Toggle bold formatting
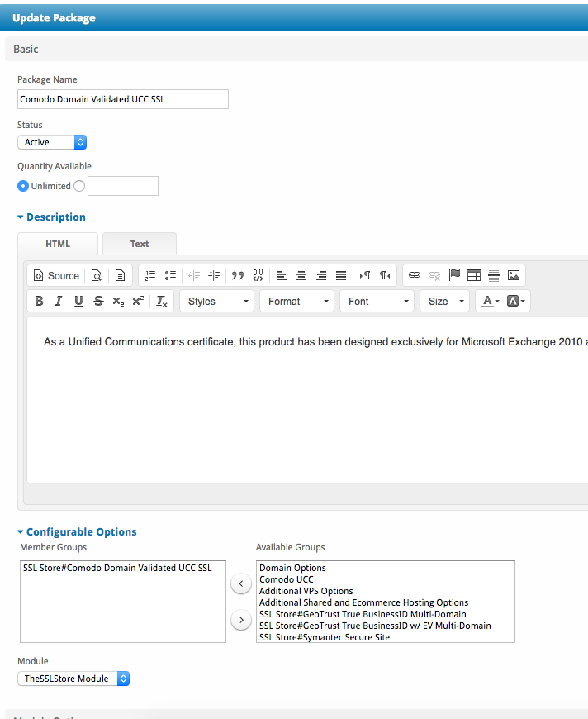 [40, 302]
